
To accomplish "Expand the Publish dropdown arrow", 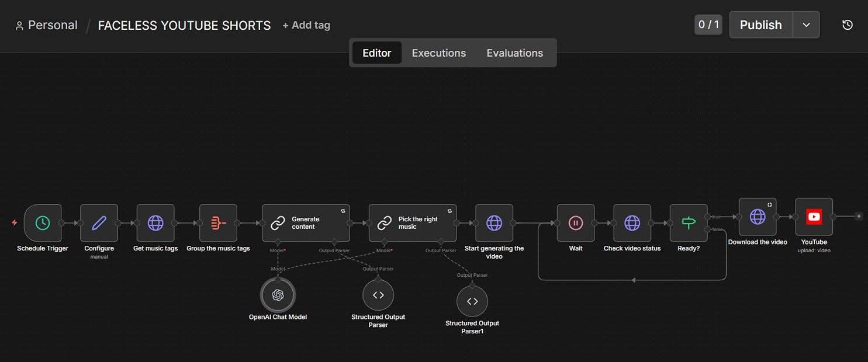I will 806,25.
